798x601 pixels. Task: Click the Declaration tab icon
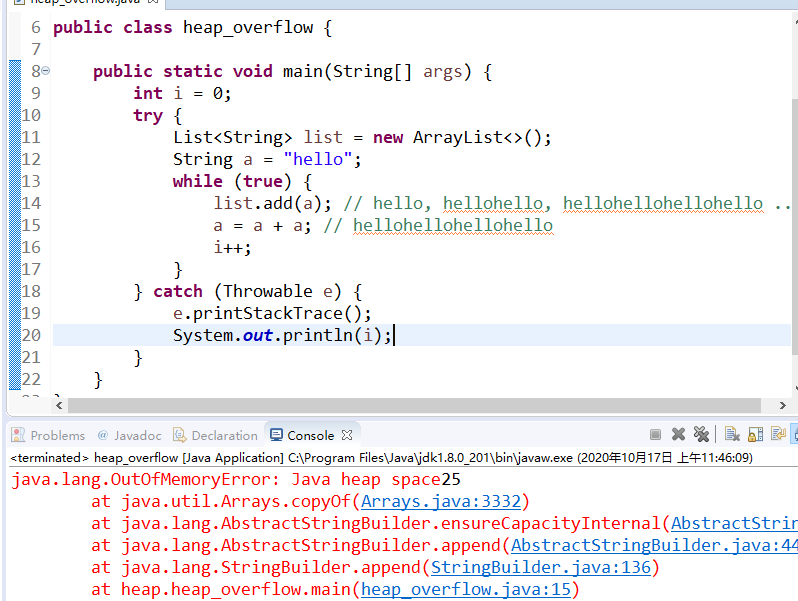click(x=180, y=435)
